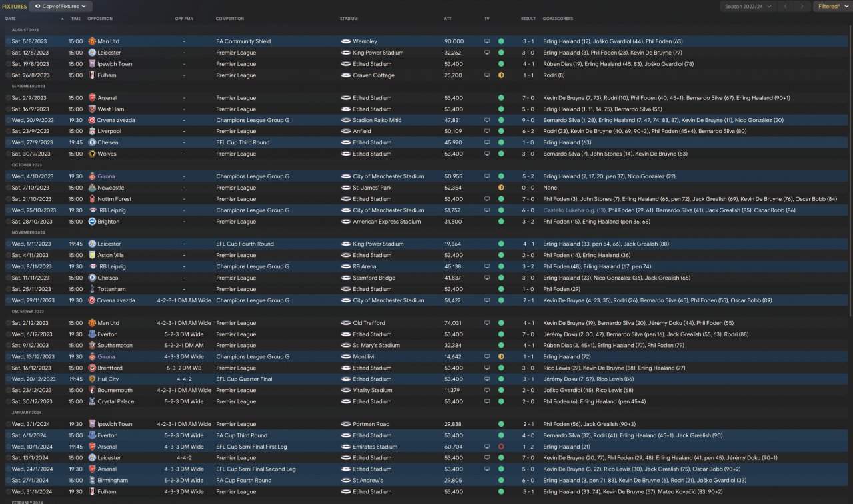Sort by the Competition column header

(230, 19)
